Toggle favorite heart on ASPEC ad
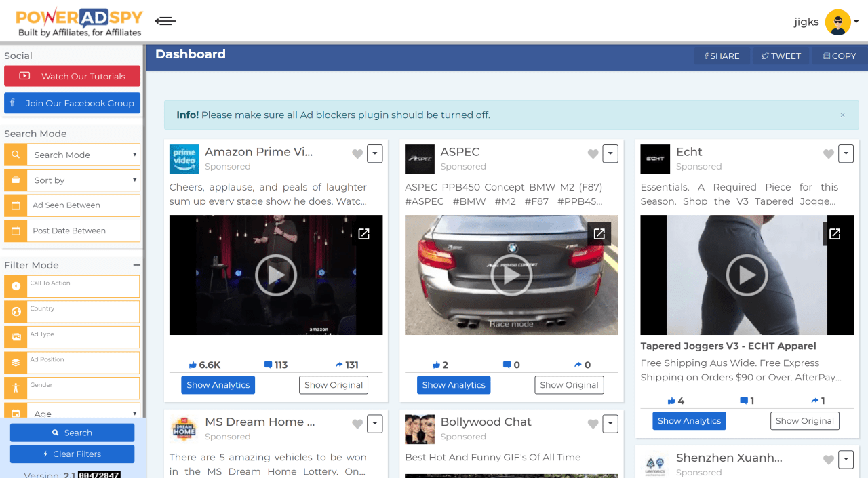 593,155
